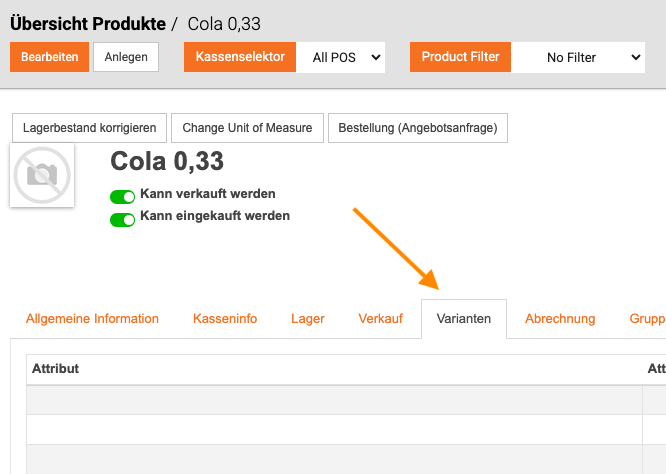Screen dimensions: 666x474
Task: Toggle the 'Kann eingekauft werden' switch
Action: (x=122, y=220)
